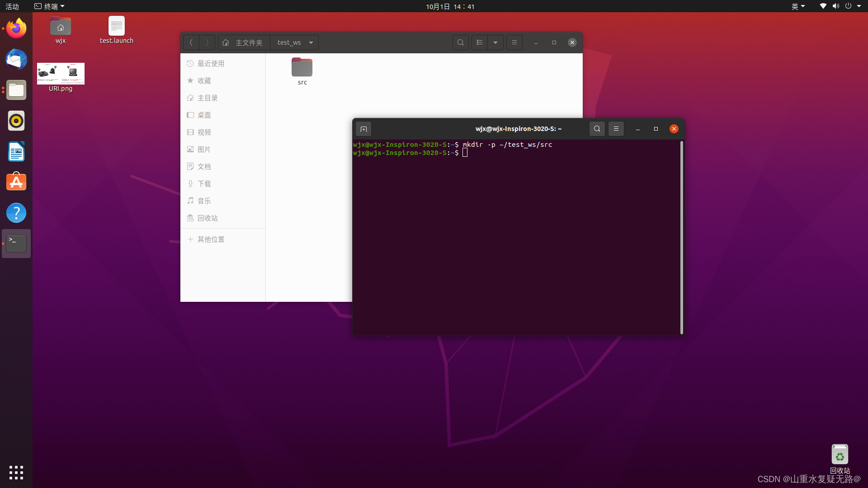
Task: Click 主文件夹 path button
Action: 244,42
